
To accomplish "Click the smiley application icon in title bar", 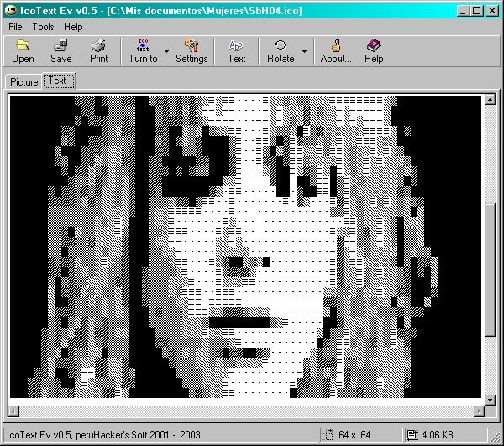I will pyautogui.click(x=11, y=11).
